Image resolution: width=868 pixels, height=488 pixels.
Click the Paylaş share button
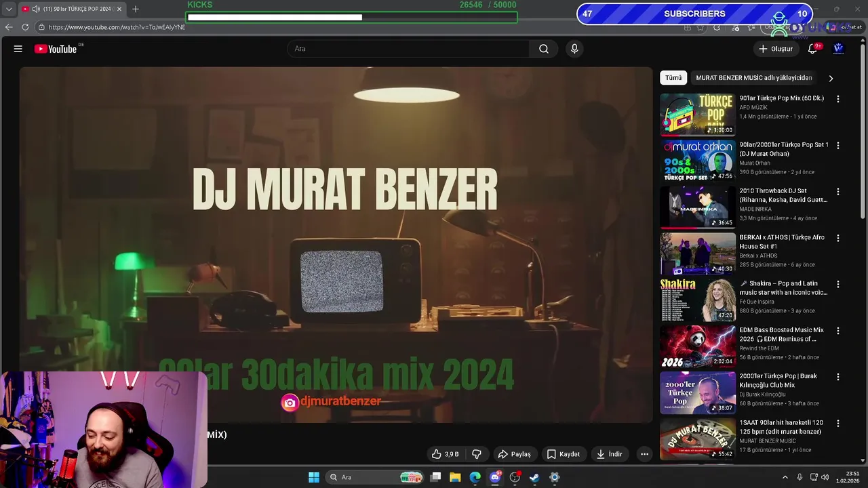[514, 454]
